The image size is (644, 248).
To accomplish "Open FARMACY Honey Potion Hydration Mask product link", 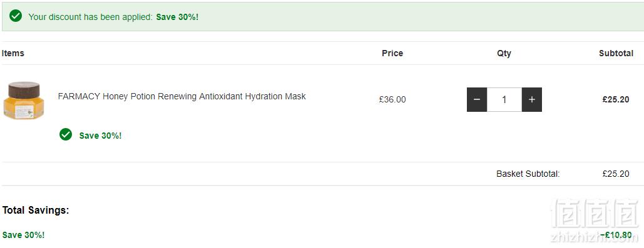I will point(182,97).
